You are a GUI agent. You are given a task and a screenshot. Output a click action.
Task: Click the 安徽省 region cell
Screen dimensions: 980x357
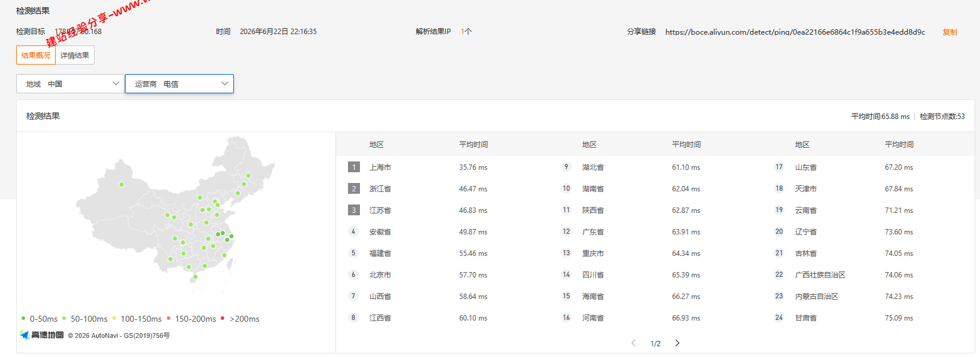380,232
